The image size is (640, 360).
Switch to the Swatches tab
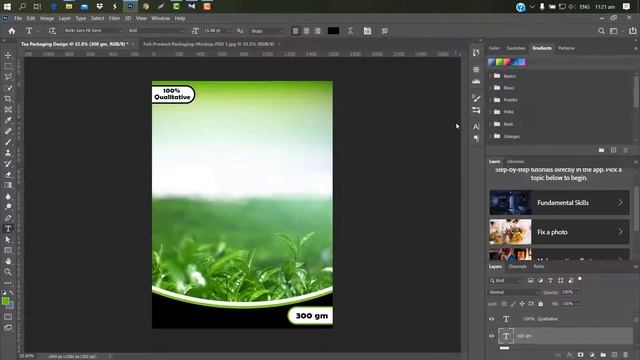click(516, 48)
